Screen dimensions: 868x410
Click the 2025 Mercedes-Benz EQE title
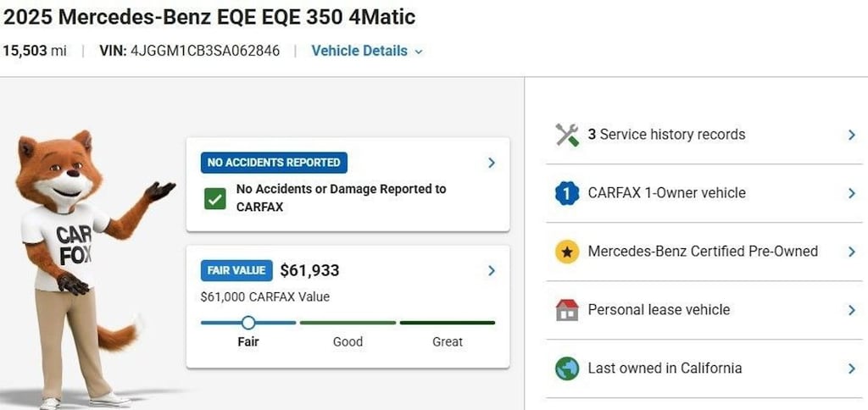(x=209, y=17)
